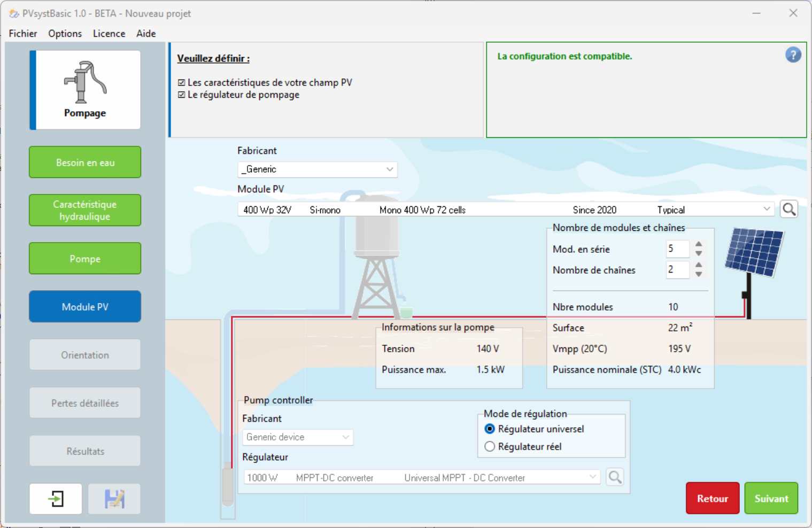Screen dimensions: 812x528
Task: Increase Mod. en série value
Action: [699, 244]
